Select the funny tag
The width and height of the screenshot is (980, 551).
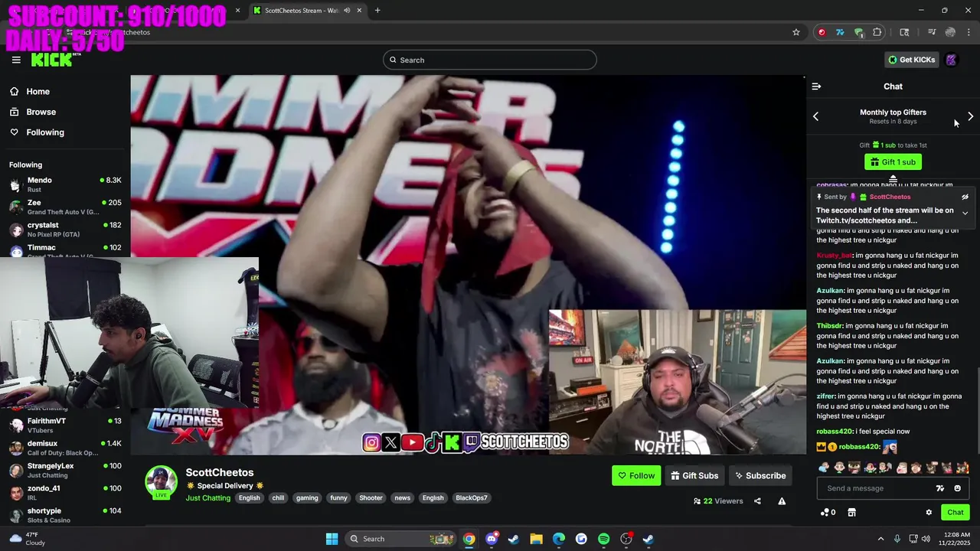click(338, 498)
